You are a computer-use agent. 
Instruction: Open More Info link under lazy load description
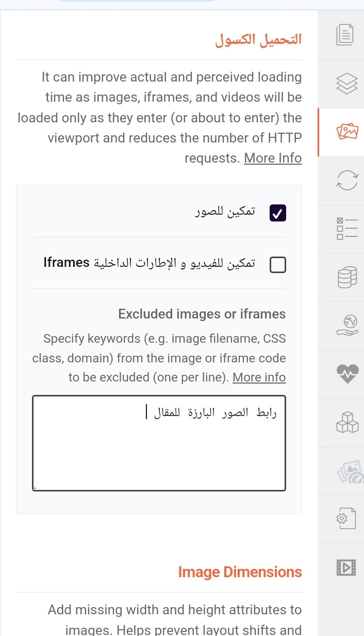(x=273, y=158)
